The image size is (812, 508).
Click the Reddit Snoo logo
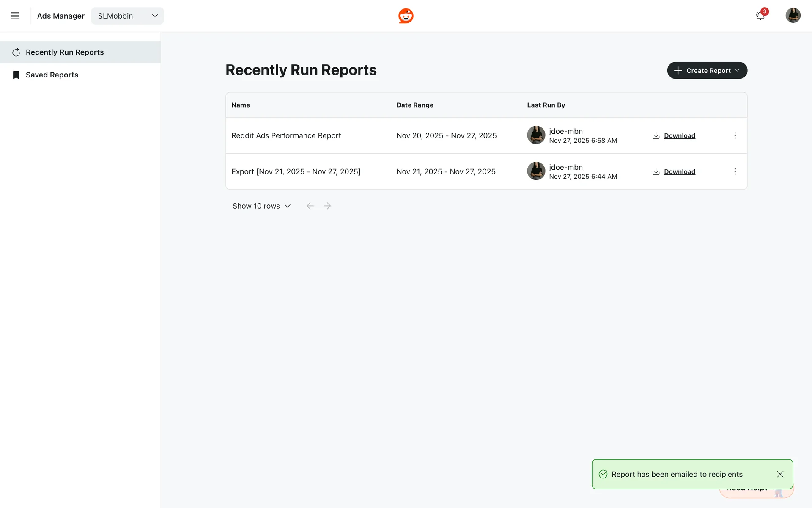click(x=406, y=16)
